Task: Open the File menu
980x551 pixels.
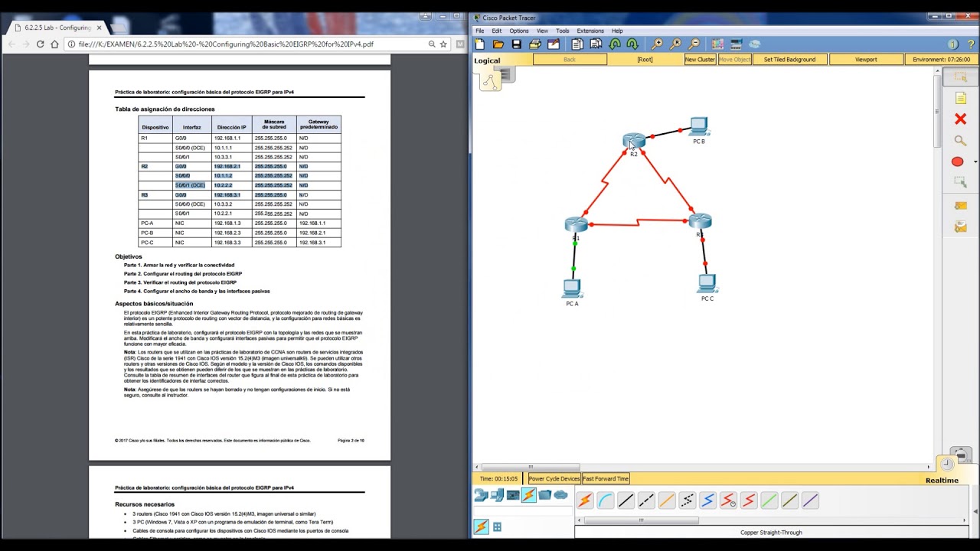Action: click(479, 31)
